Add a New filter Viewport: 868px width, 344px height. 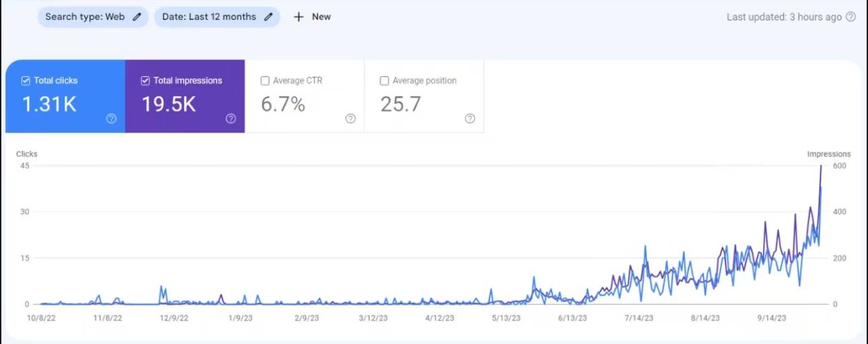pyautogui.click(x=312, y=17)
